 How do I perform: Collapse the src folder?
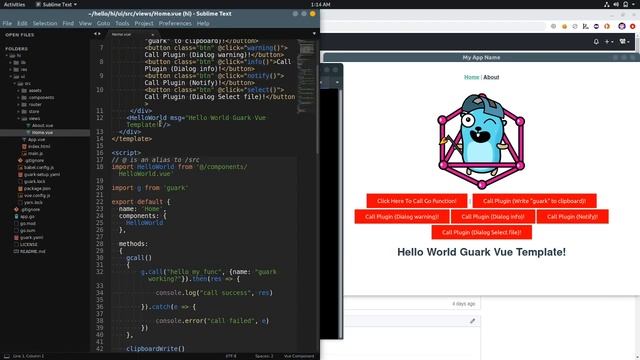[x=15, y=83]
